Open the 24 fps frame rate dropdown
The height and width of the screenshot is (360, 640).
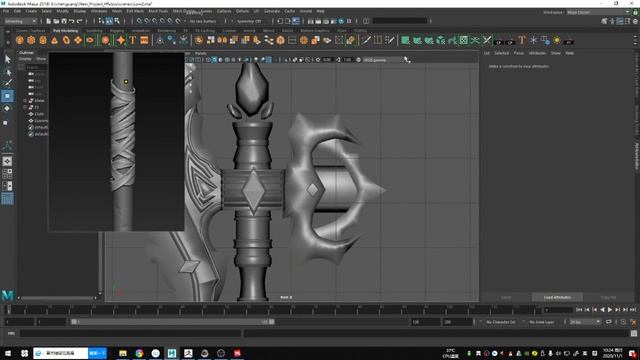(x=585, y=322)
